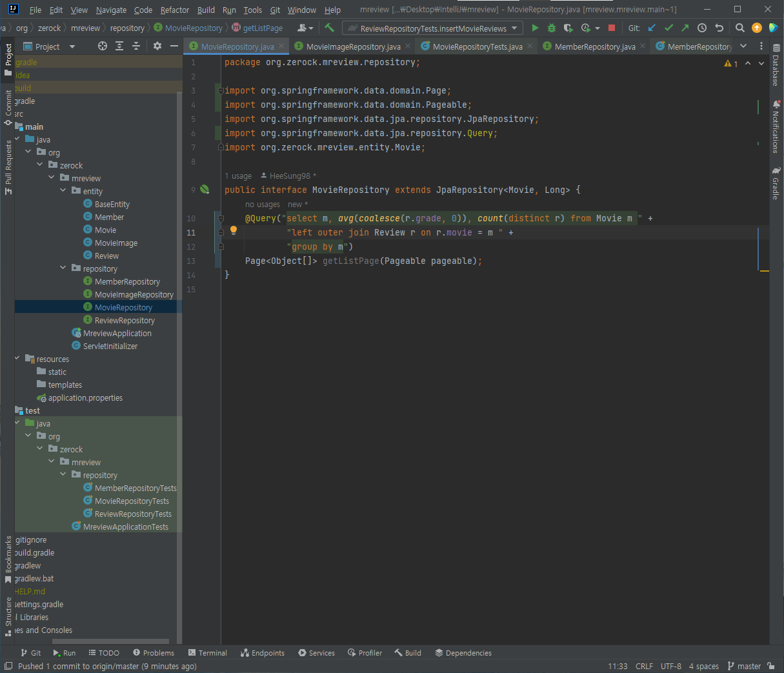784x673 pixels.
Task: Switch to MemberRepository.java tab
Action: 594,46
